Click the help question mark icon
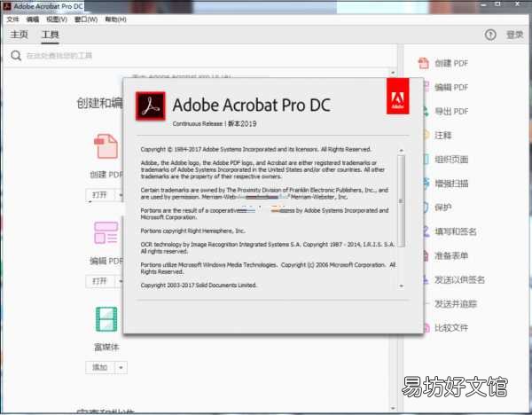The height and width of the screenshot is (415, 532). [x=490, y=35]
